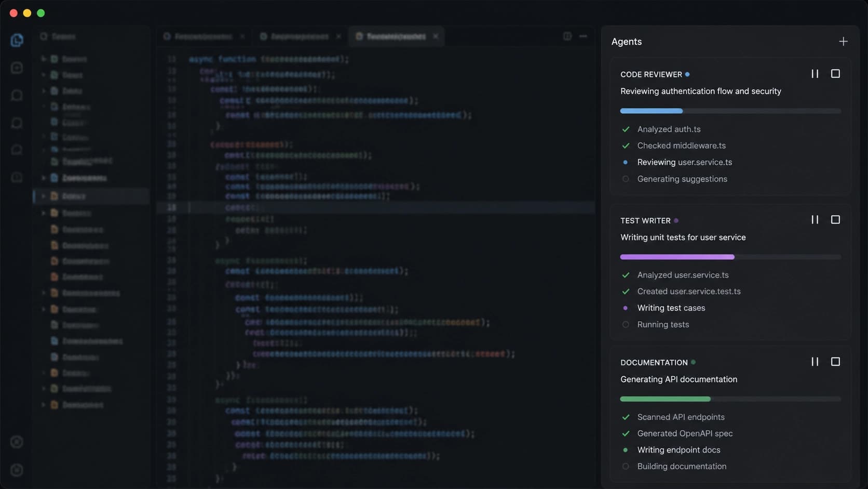
Task: Select the 'Analyzed user.service.ts' step
Action: (683, 275)
